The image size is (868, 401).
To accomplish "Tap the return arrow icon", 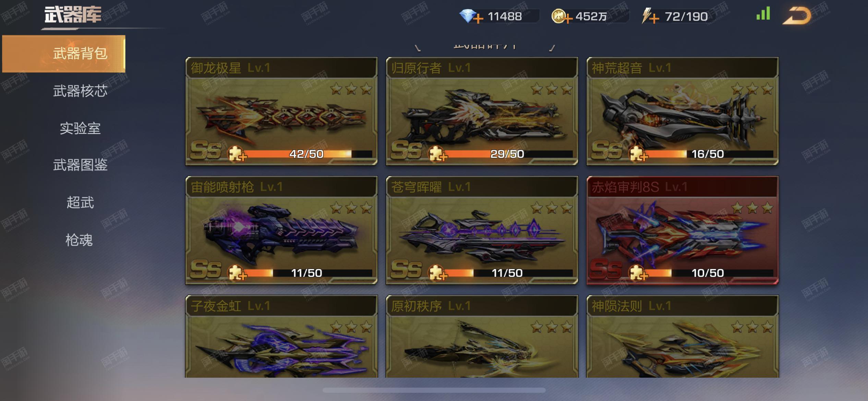I will point(797,16).
